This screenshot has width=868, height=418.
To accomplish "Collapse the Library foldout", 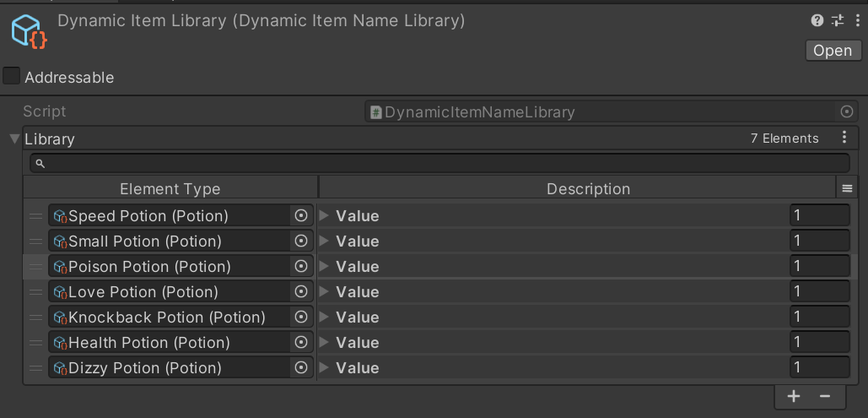I will tap(14, 138).
